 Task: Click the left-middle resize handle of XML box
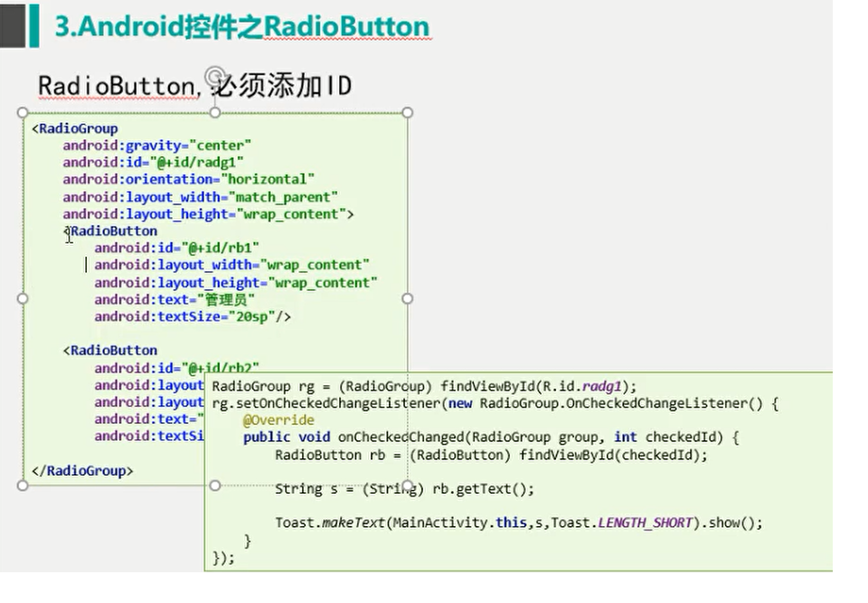[x=22, y=298]
